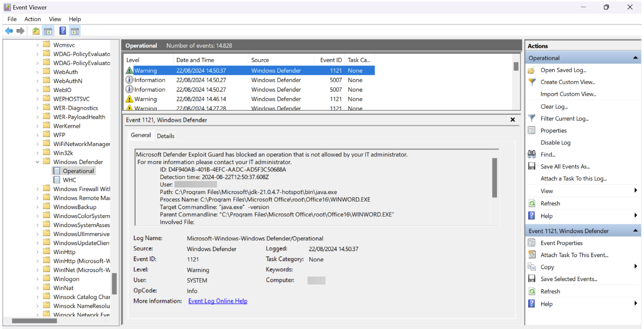Click Import Custom View...
This screenshot has height=329, width=644.
click(x=568, y=94)
